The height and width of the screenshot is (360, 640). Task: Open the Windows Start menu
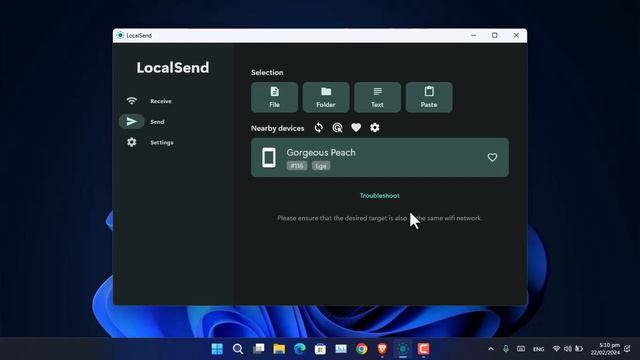pyautogui.click(x=217, y=349)
